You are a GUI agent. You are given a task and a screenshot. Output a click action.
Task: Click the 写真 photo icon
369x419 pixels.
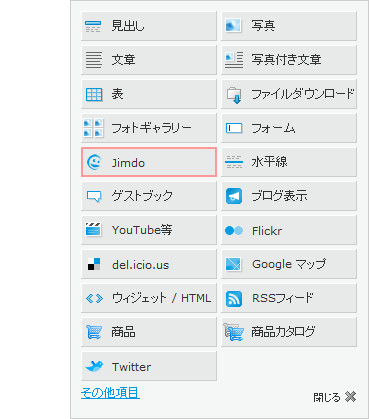pyautogui.click(x=233, y=26)
